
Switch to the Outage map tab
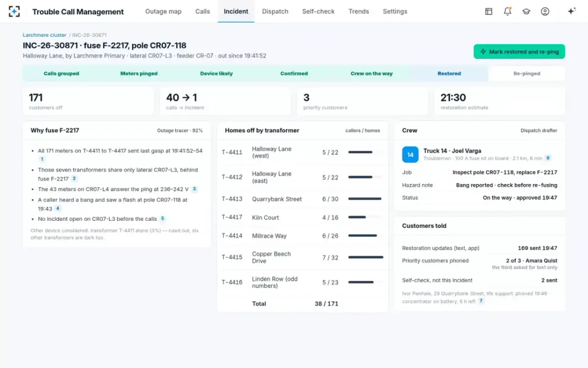point(163,11)
